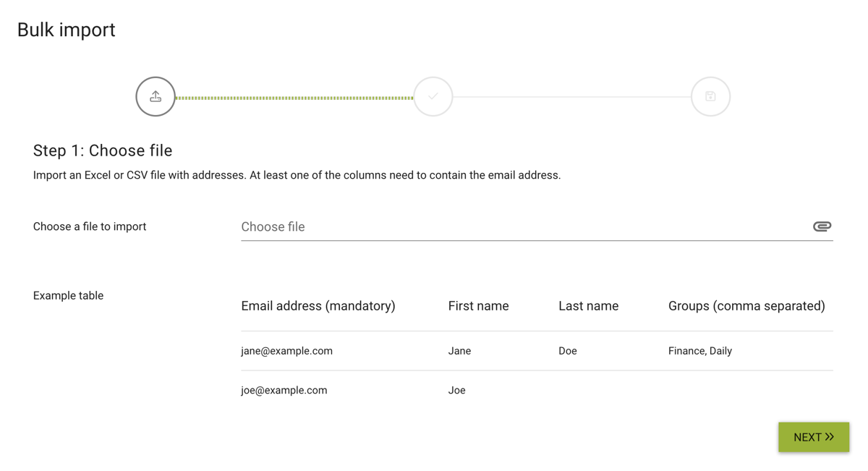
Task: Click the Doe last name cell
Action: pyautogui.click(x=568, y=351)
